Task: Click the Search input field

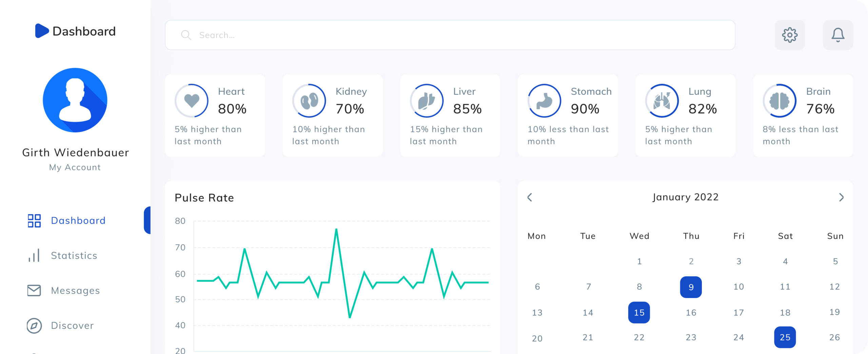Action: [x=450, y=35]
